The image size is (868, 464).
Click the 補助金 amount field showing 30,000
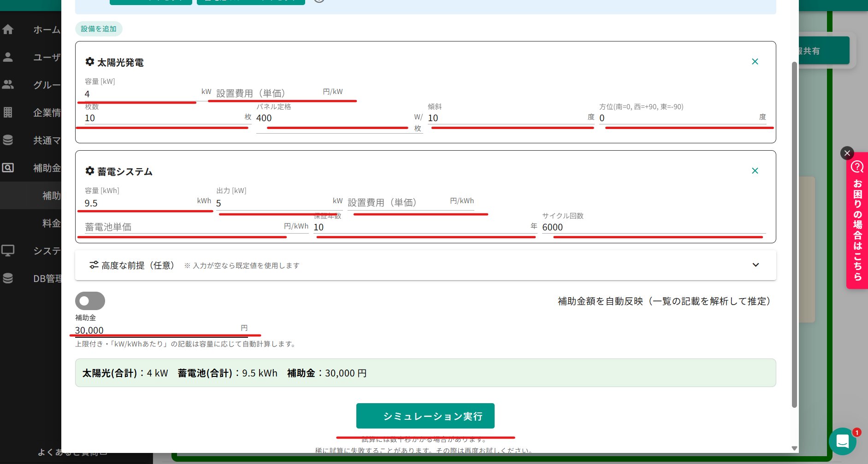point(157,330)
